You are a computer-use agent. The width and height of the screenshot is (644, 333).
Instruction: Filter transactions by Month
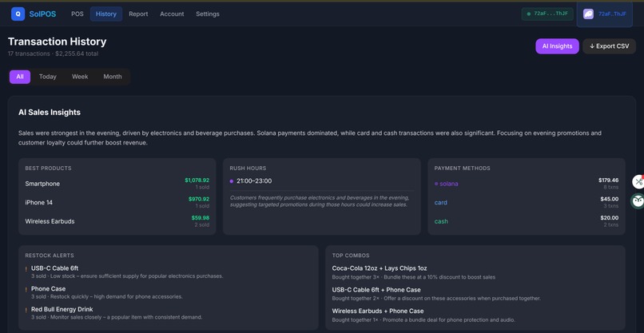coord(113,77)
